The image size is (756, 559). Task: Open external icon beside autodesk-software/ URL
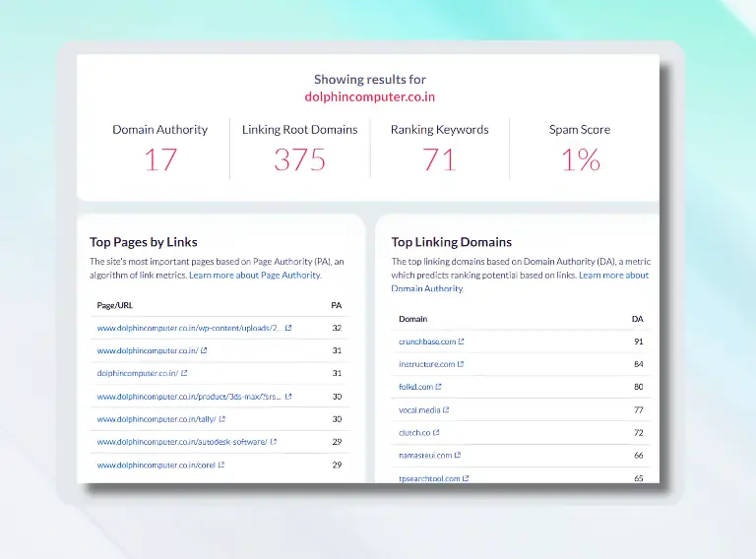pos(274,442)
